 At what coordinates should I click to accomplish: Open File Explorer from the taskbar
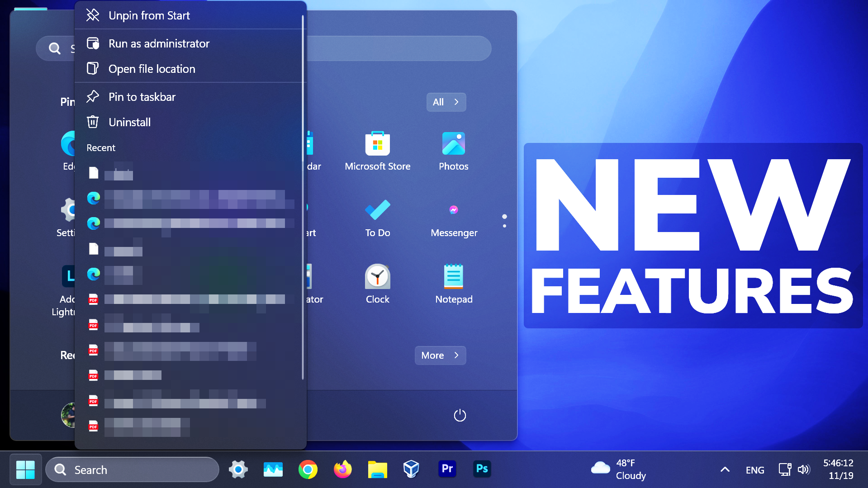point(377,469)
